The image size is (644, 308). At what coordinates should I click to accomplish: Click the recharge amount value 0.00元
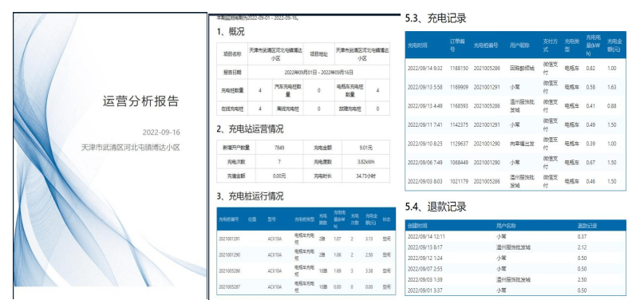click(279, 176)
